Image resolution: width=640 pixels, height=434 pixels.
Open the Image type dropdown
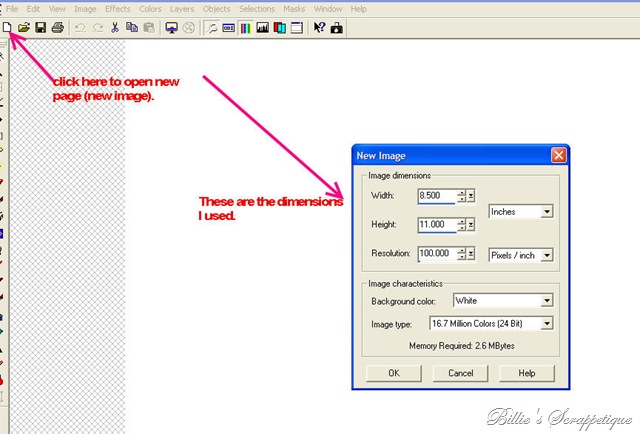tap(547, 324)
